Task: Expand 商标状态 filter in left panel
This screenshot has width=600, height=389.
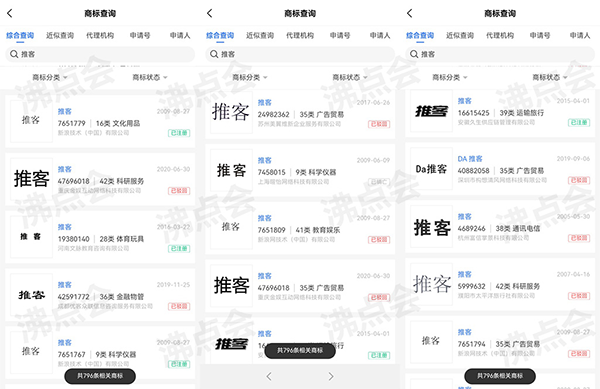Action: [x=150, y=78]
